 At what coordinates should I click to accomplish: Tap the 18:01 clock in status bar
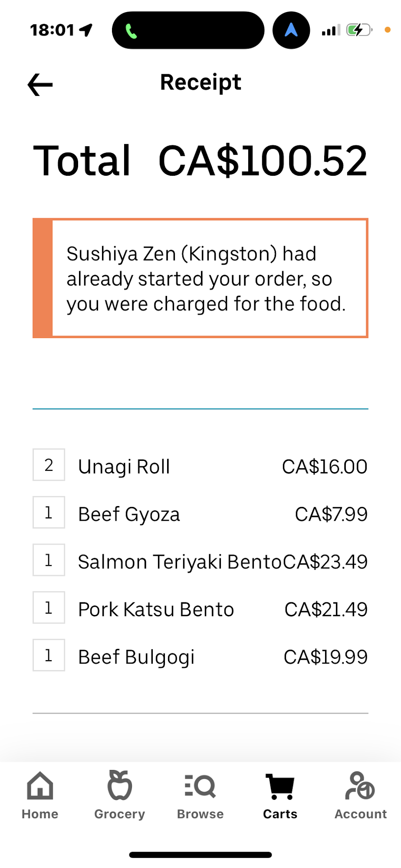click(x=53, y=30)
